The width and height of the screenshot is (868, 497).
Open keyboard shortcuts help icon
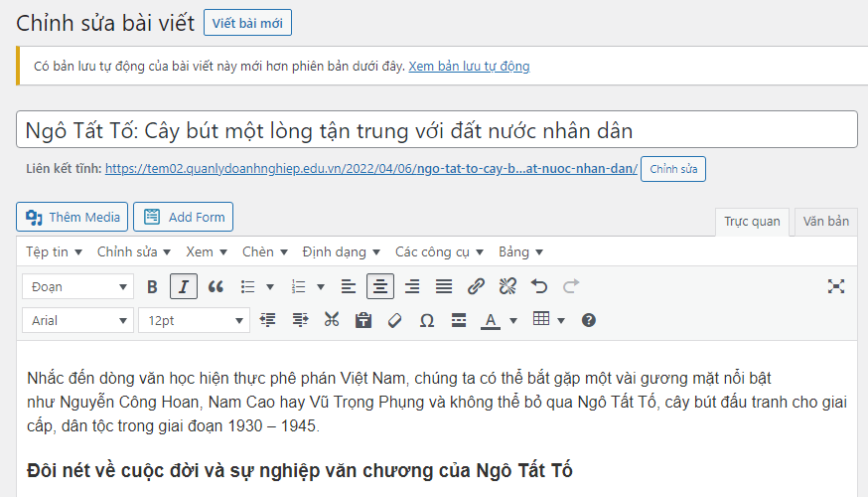(589, 320)
